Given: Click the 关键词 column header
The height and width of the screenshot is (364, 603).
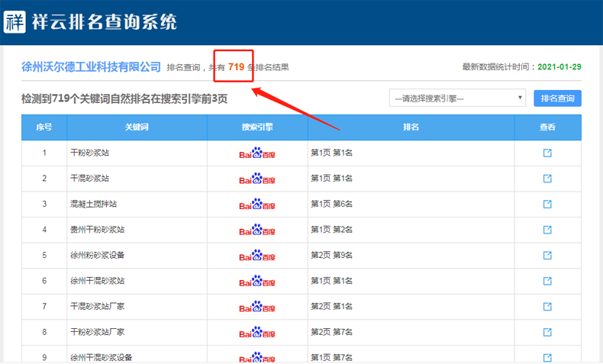Looking at the screenshot, I should [x=137, y=127].
